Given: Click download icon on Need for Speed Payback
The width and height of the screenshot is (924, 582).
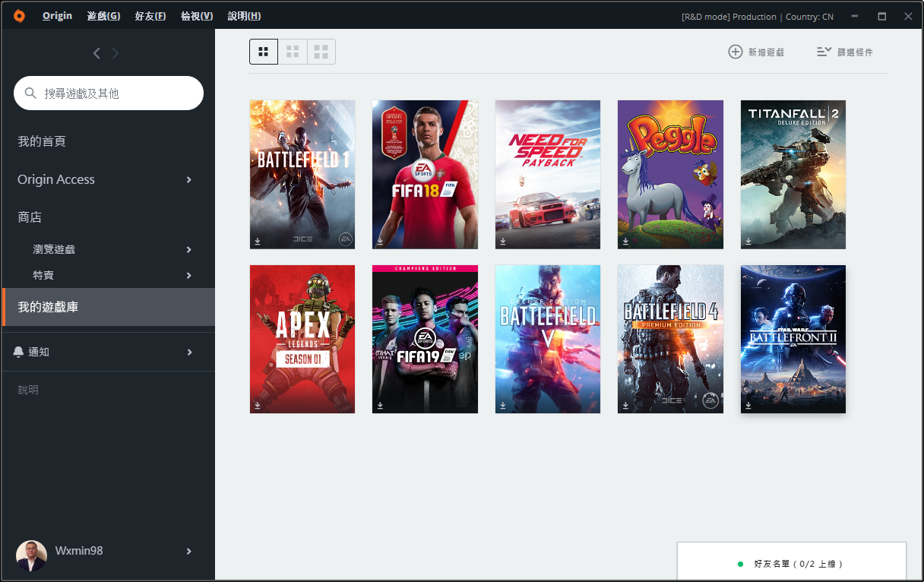Looking at the screenshot, I should (503, 241).
